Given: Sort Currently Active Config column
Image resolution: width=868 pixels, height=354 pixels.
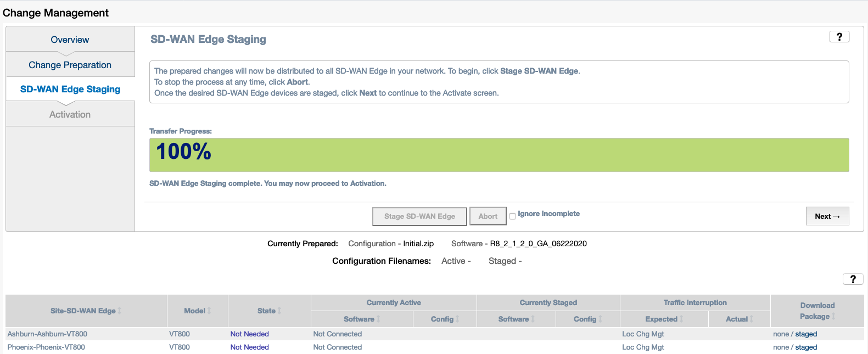Looking at the screenshot, I should click(x=457, y=319).
